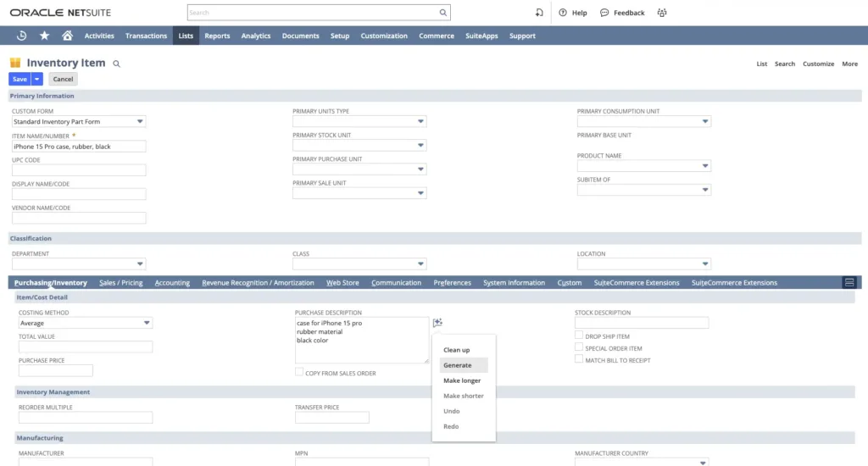Expand the Custom Form dropdown

tap(140, 121)
